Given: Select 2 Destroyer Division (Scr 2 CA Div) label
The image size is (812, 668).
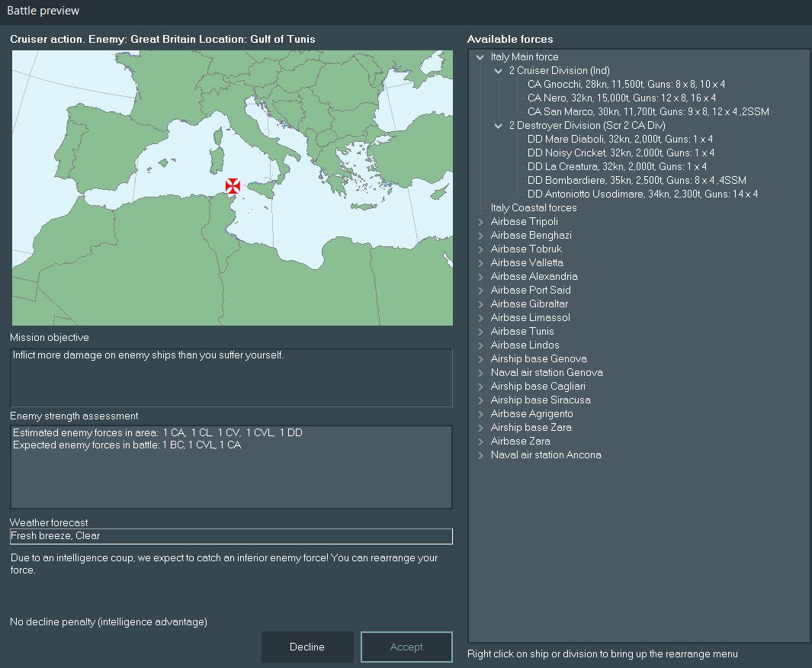Looking at the screenshot, I should tap(587, 125).
